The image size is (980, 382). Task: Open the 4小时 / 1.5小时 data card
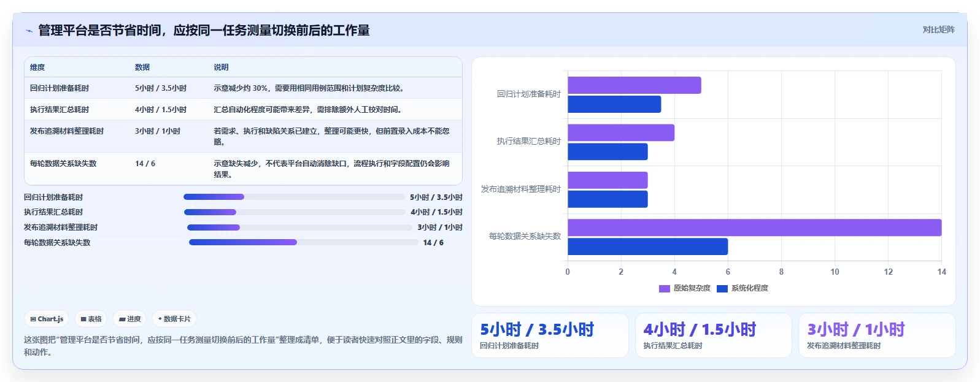713,335
